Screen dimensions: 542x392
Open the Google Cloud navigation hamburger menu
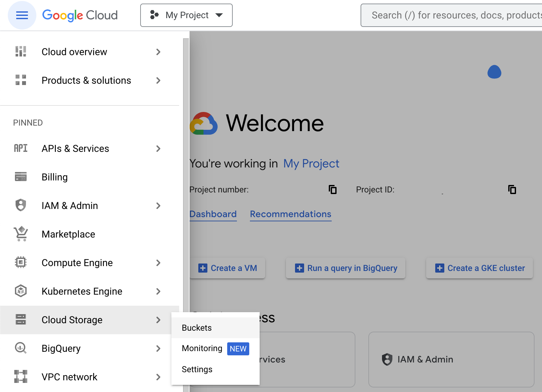coord(22,15)
